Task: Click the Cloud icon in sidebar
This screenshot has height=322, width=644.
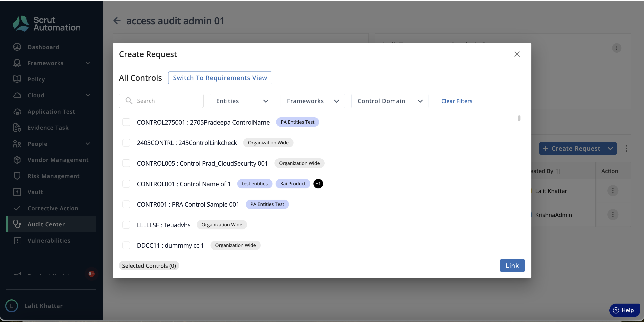Action: [x=17, y=95]
